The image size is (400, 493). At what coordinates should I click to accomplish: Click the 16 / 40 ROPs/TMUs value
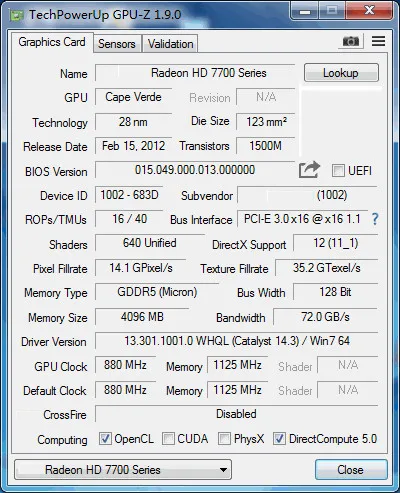tap(129, 219)
